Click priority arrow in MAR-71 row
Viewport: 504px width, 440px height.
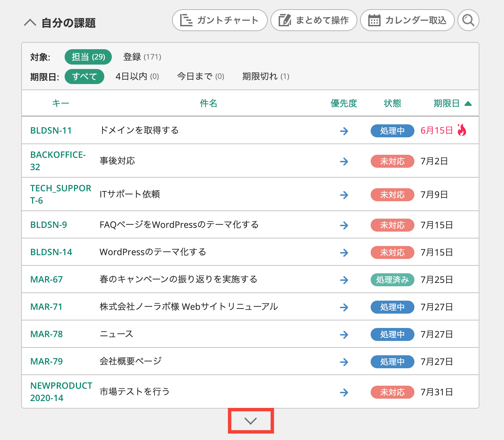[x=344, y=307]
